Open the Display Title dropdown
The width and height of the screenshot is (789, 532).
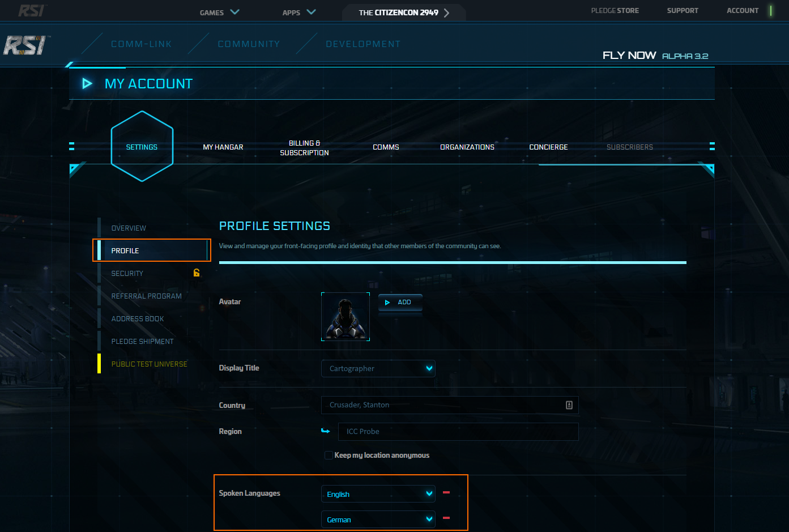[x=378, y=368]
